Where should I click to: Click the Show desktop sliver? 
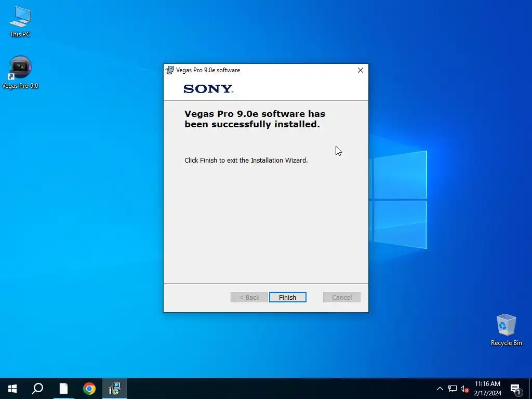[x=530, y=389]
